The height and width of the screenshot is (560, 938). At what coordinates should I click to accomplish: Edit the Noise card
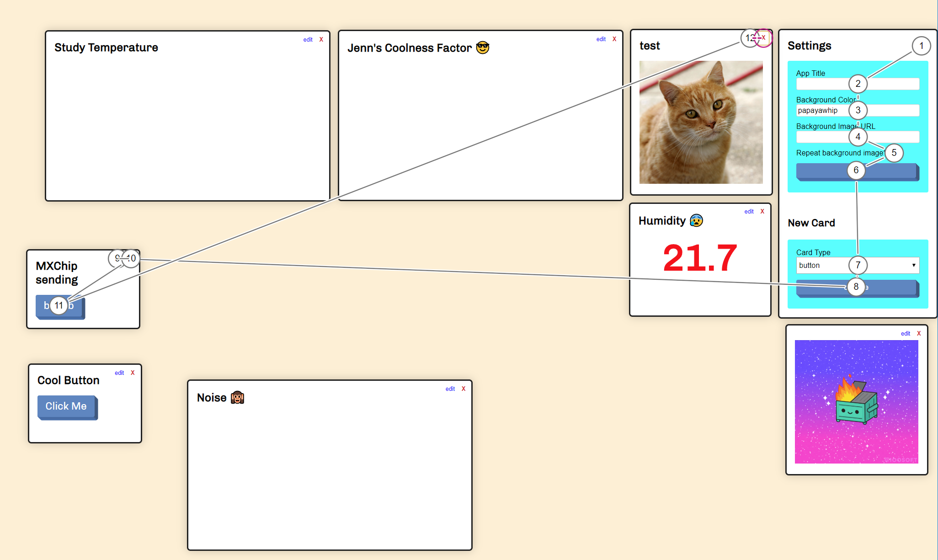click(450, 389)
